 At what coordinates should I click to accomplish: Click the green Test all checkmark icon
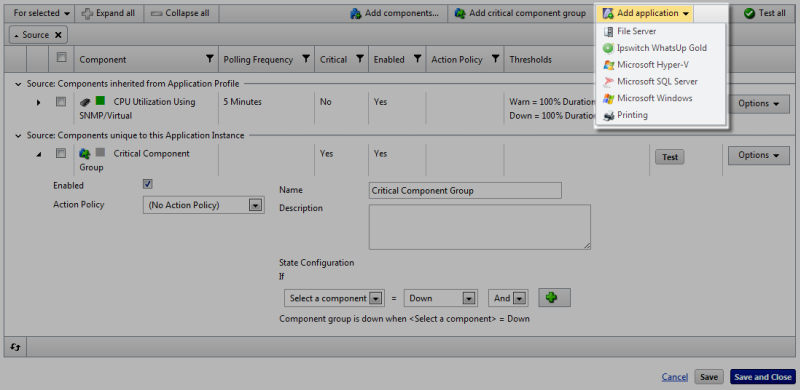point(749,13)
